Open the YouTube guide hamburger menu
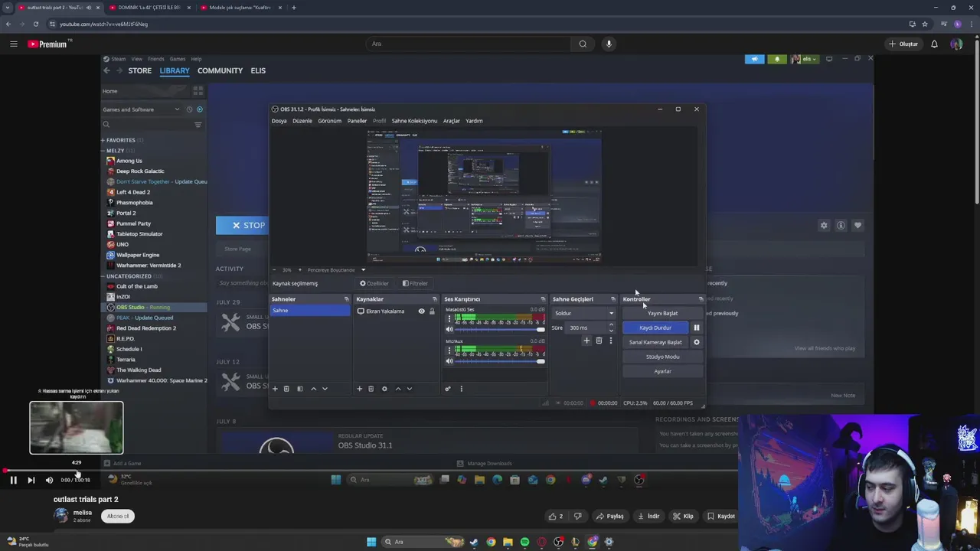The width and height of the screenshot is (980, 551). click(13, 44)
